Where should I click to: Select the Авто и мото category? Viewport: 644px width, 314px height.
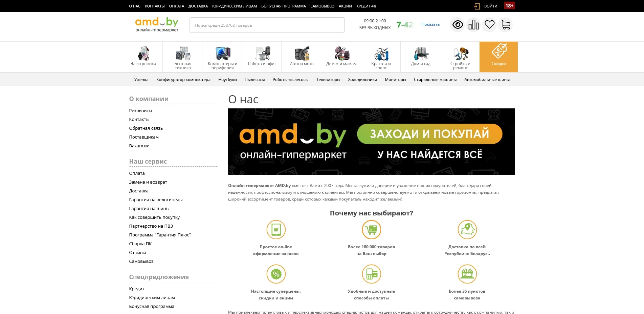point(301,57)
